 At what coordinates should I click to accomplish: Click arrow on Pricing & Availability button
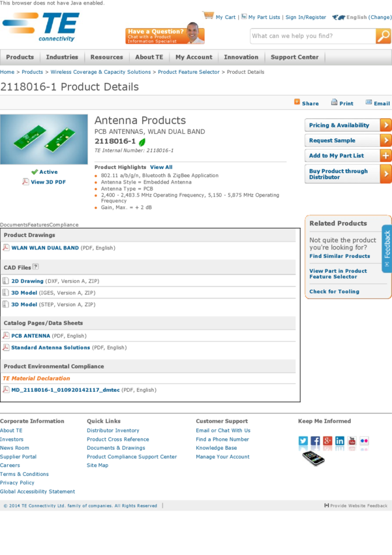click(385, 125)
